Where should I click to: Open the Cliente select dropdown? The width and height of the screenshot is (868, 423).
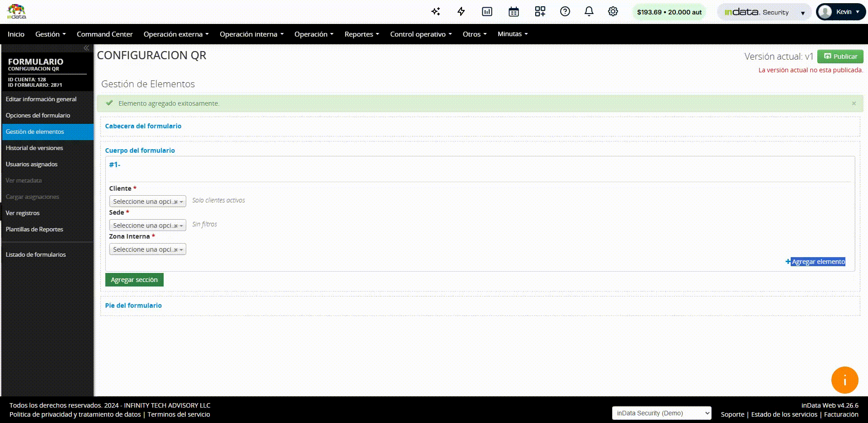[147, 202]
